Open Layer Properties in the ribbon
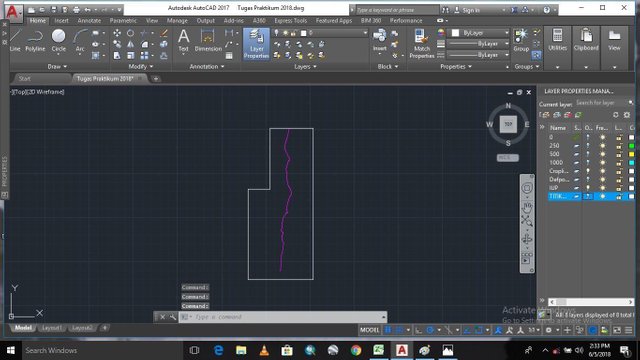Screen dimensions: 640x360 [x=256, y=44]
